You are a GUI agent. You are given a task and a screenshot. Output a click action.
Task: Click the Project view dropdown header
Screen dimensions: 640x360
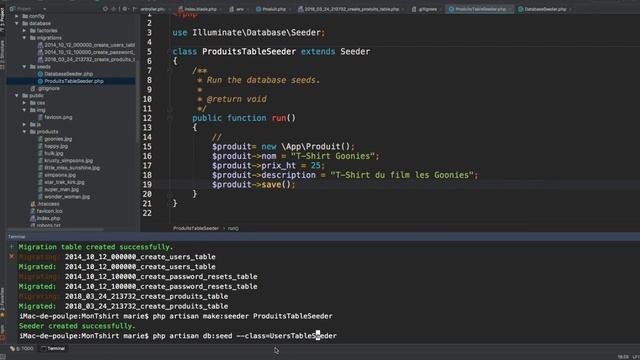tap(27, 9)
